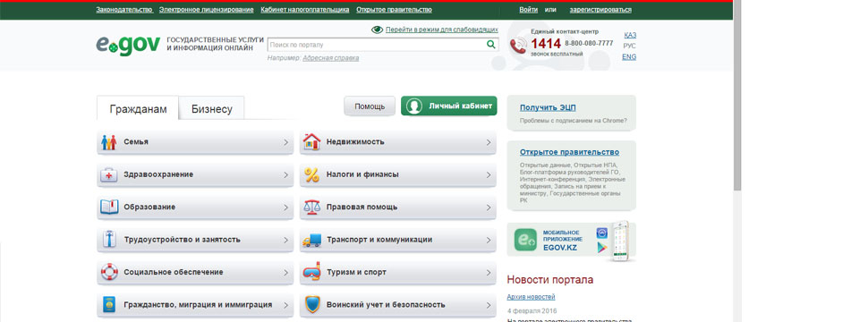Viewport: 868px width, 322px height.
Task: Expand the Социальное обеспечение arrow
Action: 285,273
